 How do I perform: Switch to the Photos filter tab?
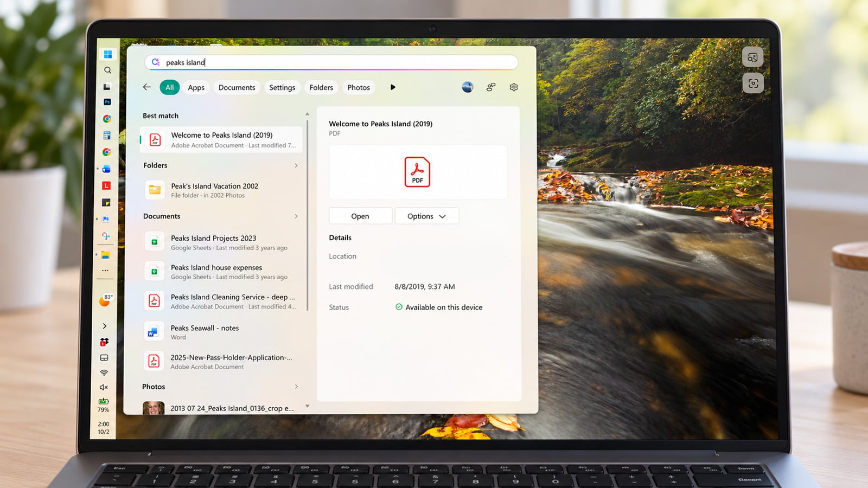(359, 87)
